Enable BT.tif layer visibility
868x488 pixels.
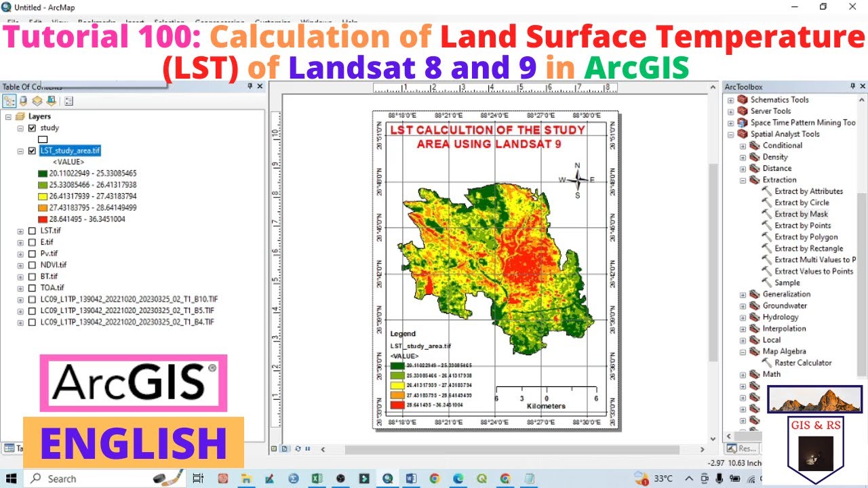point(32,277)
